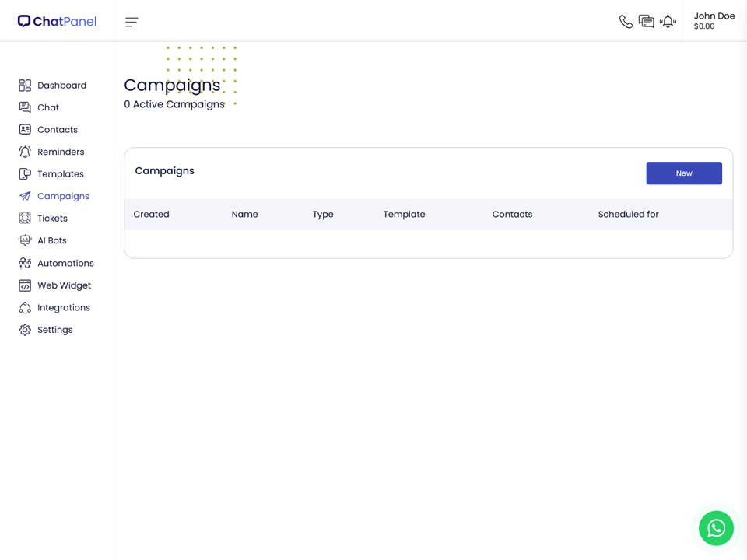Click the Template column header
Viewport: 747px width, 560px height.
tap(404, 215)
